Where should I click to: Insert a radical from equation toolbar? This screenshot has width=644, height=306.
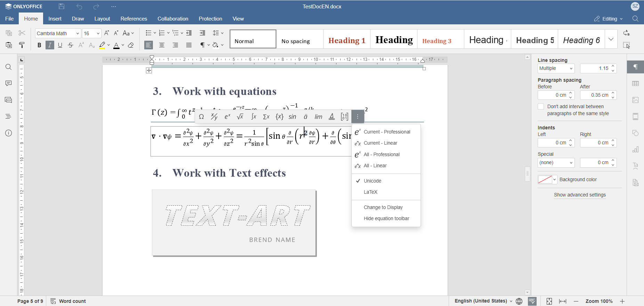point(240,117)
